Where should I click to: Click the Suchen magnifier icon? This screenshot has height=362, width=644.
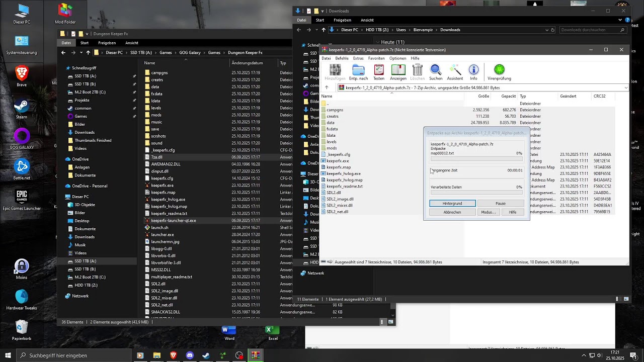click(436, 72)
